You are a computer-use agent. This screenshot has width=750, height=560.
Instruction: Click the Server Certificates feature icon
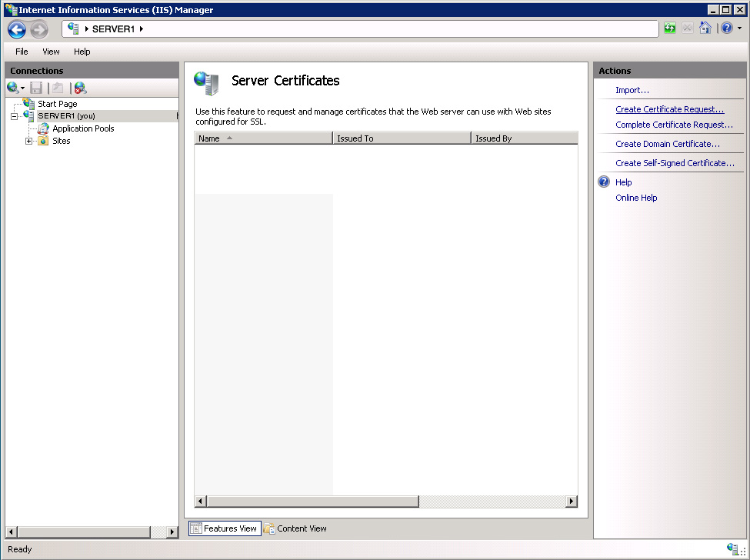[207, 83]
